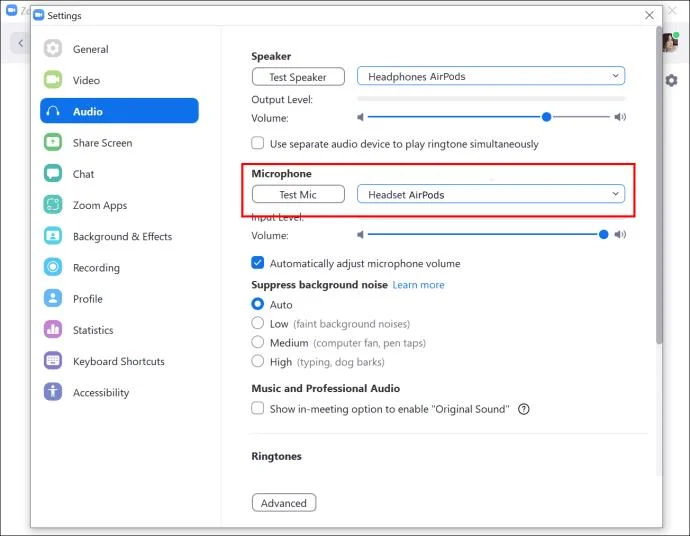Select Auto noise suppression

[257, 304]
